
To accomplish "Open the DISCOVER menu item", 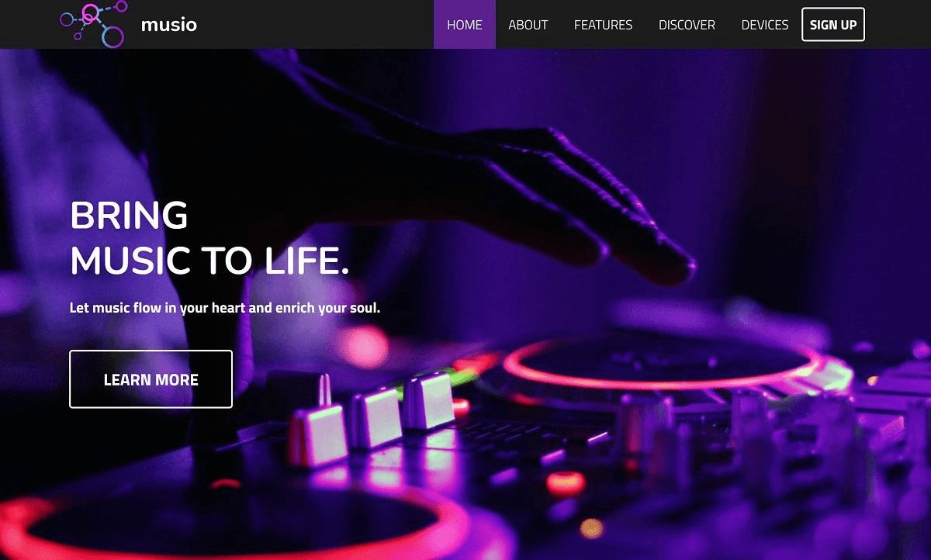I will click(687, 25).
